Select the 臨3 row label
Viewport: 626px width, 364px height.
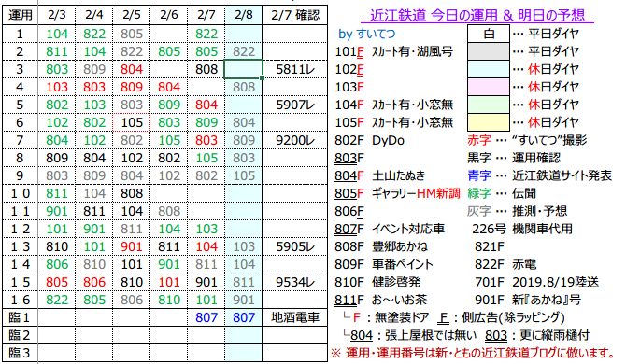20,353
